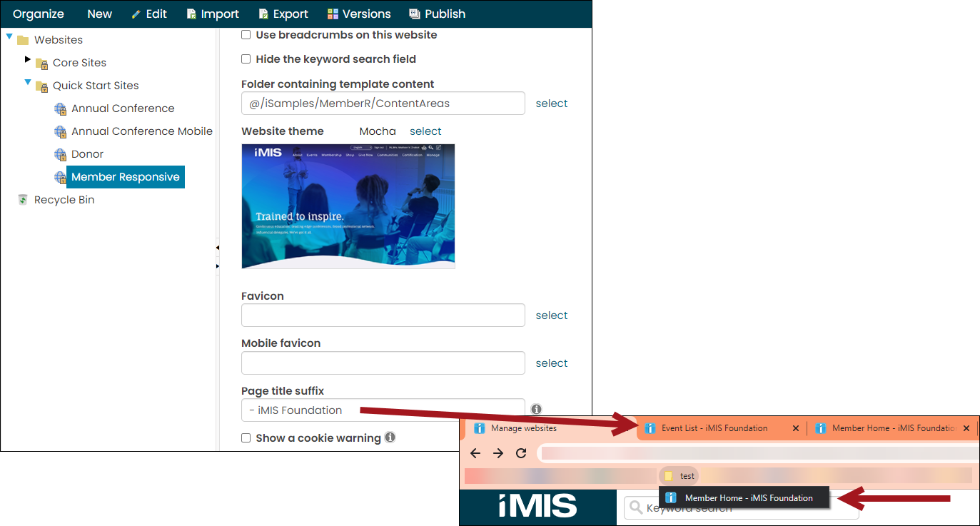Click the Edit pencil toolbar button

pyautogui.click(x=149, y=14)
